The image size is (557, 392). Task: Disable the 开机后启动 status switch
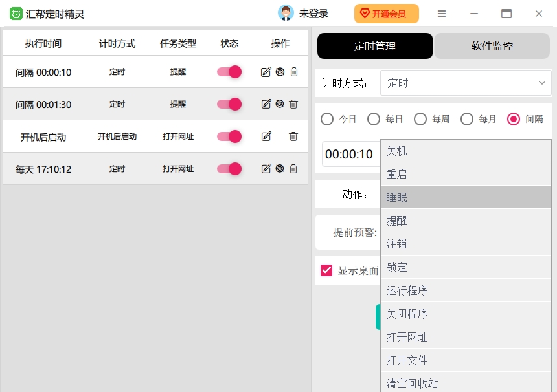click(x=229, y=136)
